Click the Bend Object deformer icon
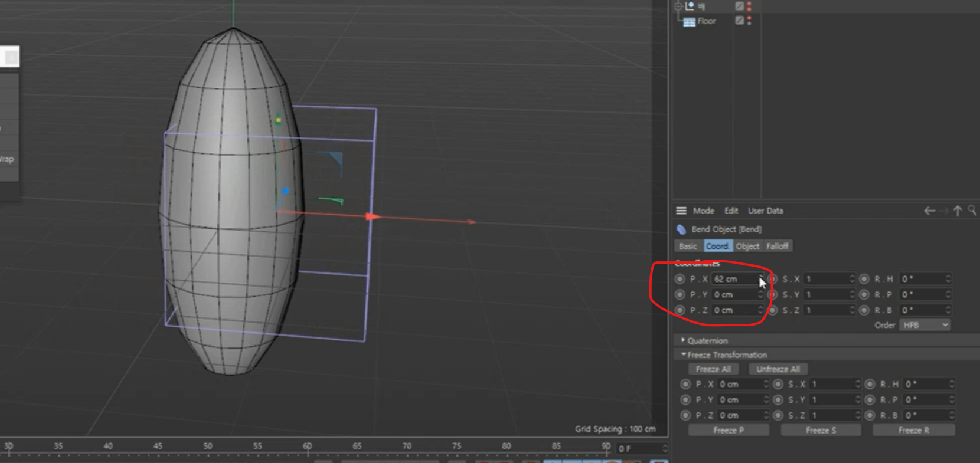Viewport: 980px width, 463px height. (681, 229)
